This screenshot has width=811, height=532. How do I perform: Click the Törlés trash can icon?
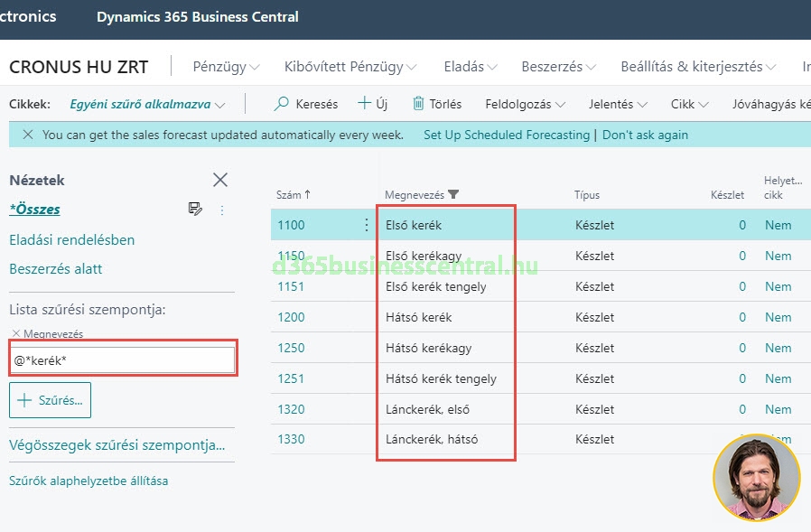point(418,104)
